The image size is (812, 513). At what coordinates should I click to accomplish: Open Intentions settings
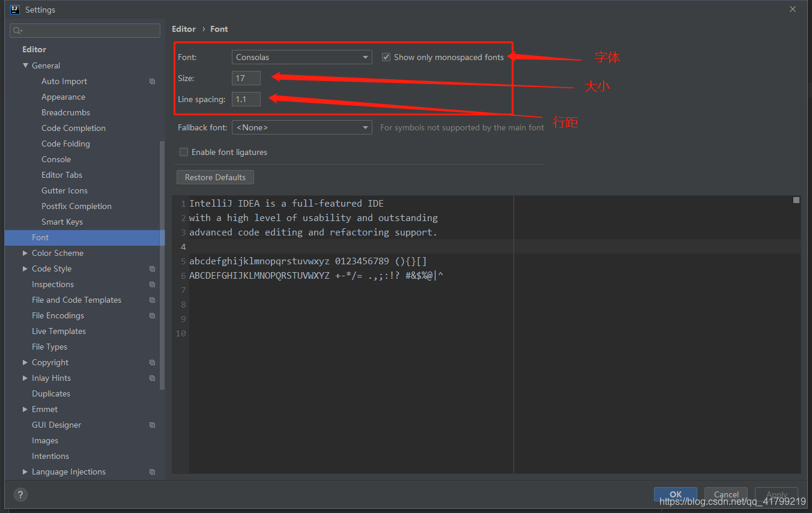pyautogui.click(x=50, y=456)
